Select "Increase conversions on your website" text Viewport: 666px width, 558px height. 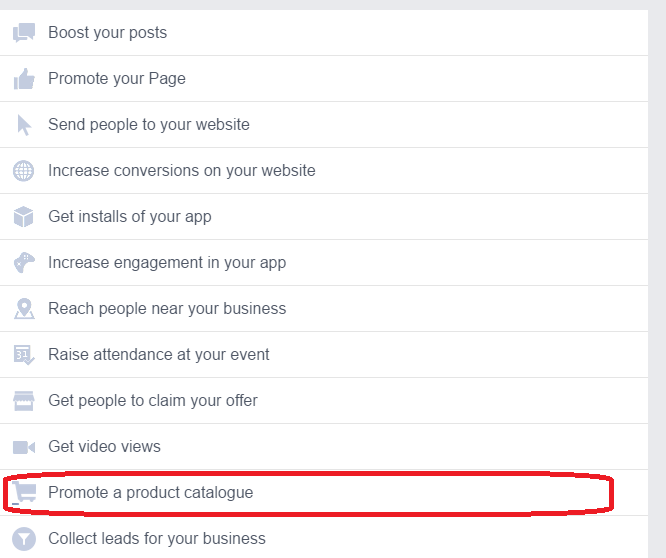[181, 171]
